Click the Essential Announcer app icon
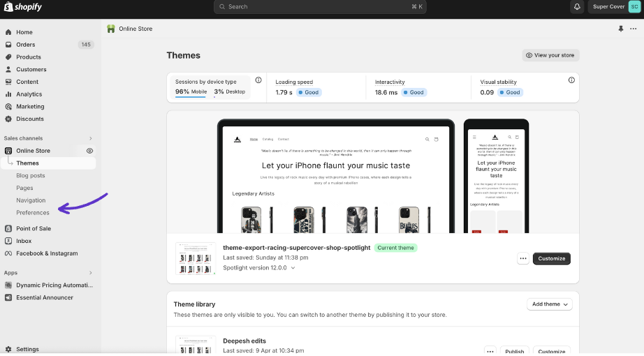Screen dimensions: 644x356 pos(8,297)
